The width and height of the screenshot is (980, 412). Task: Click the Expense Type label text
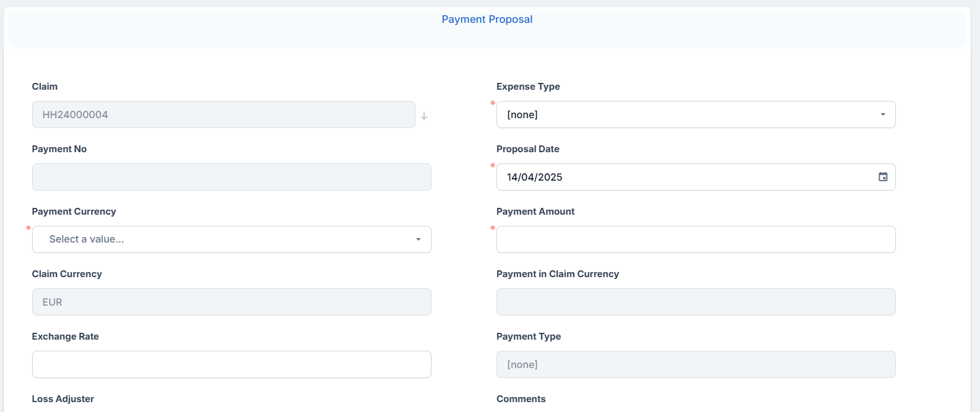528,87
